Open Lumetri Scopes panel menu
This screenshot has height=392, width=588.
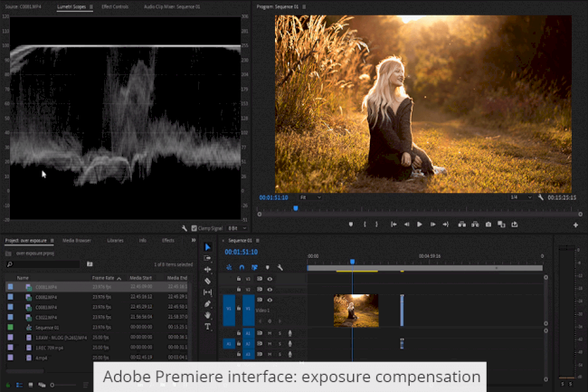point(91,6)
